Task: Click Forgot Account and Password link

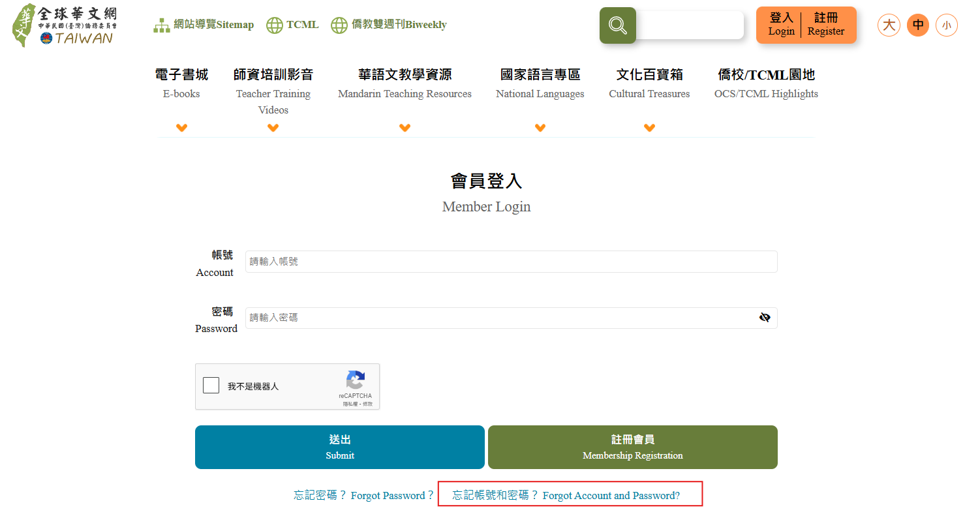Action: coord(566,495)
